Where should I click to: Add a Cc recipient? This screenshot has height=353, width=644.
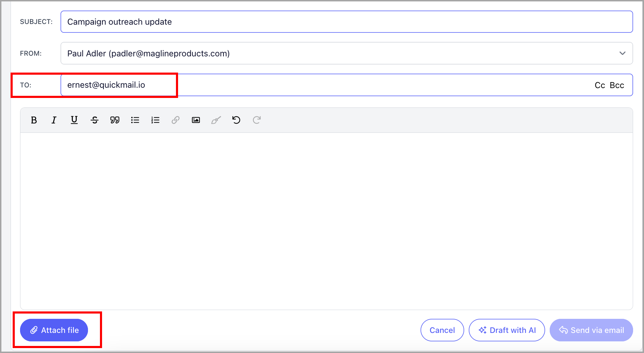pos(600,85)
